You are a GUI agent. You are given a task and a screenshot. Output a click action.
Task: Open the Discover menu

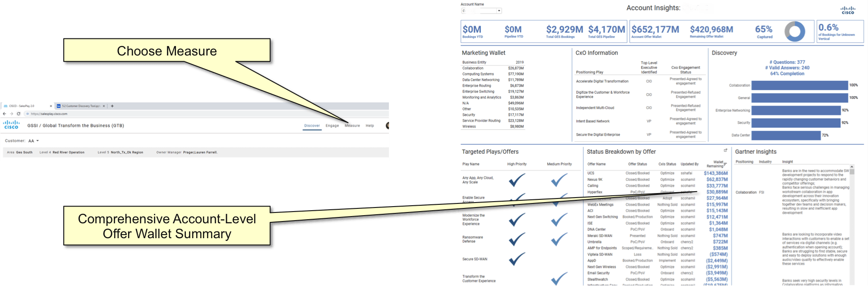pos(312,126)
